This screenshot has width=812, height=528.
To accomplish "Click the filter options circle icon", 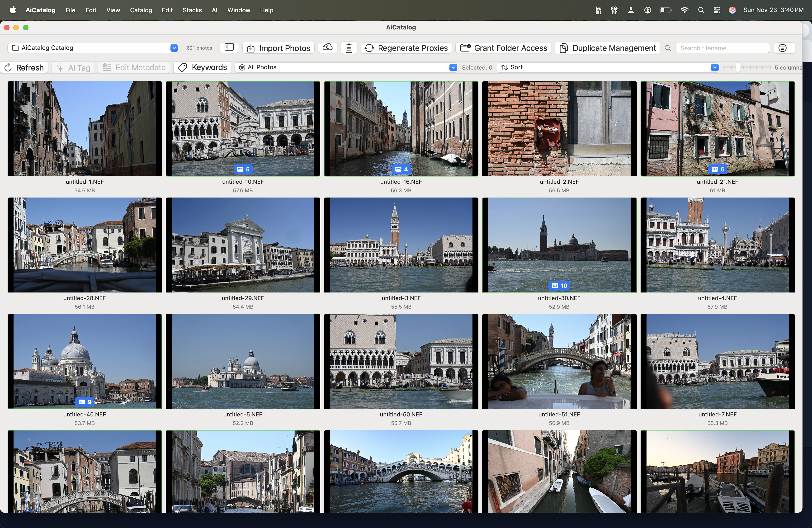I will [782, 48].
